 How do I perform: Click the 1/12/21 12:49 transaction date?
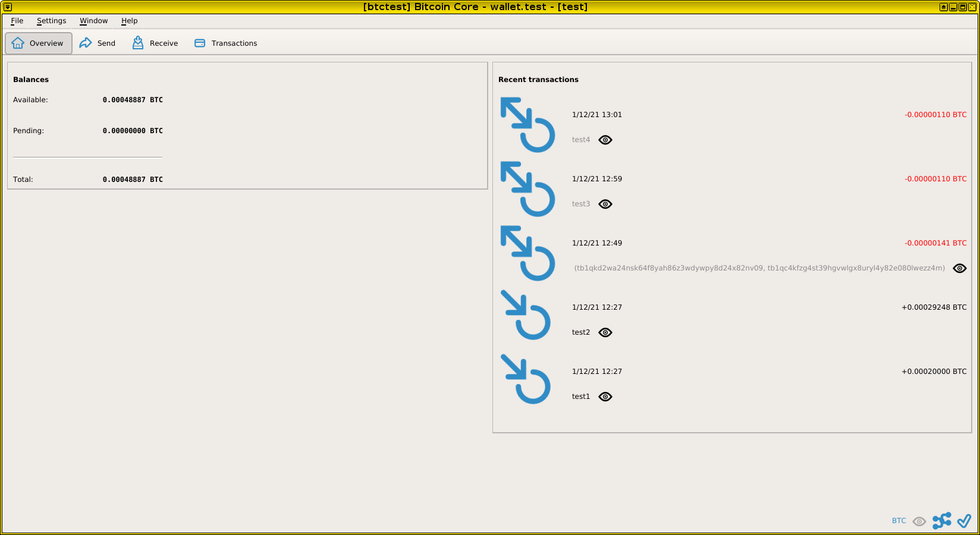(597, 243)
